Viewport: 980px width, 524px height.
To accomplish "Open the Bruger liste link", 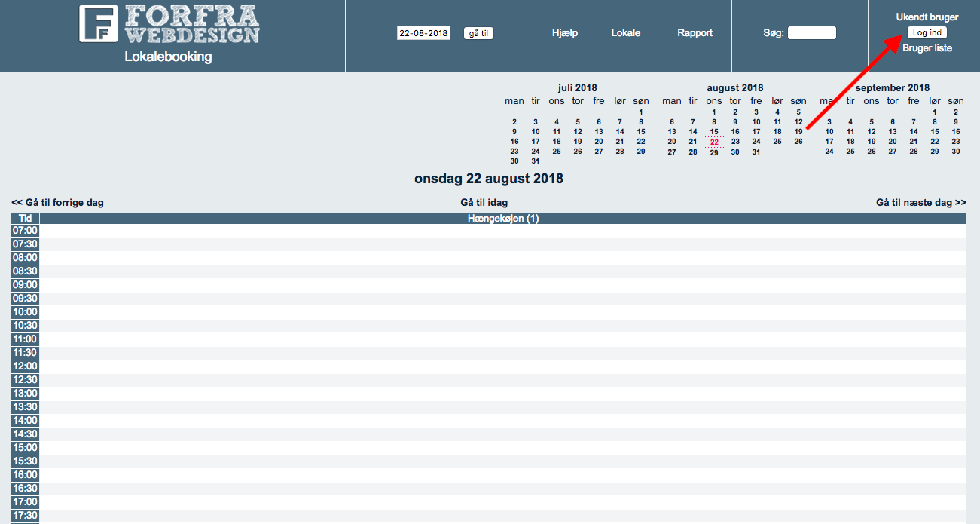I will click(x=927, y=48).
